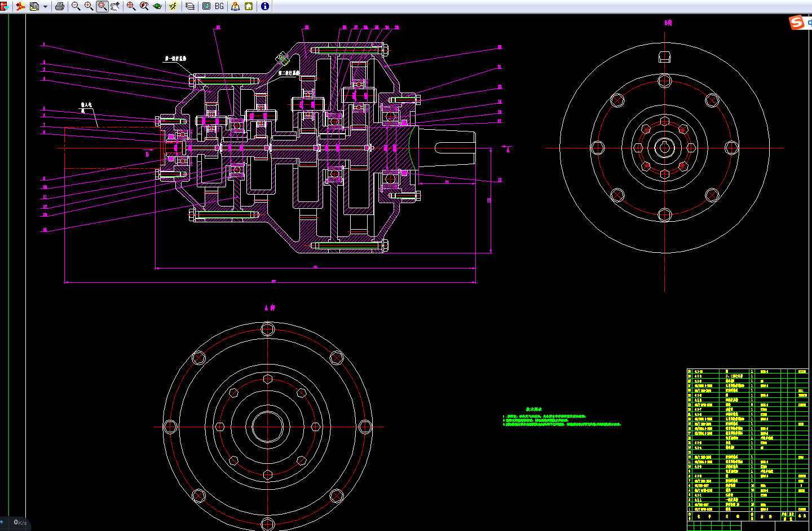
Task: Click the zoom previous magnifier icon
Action: [144, 6]
